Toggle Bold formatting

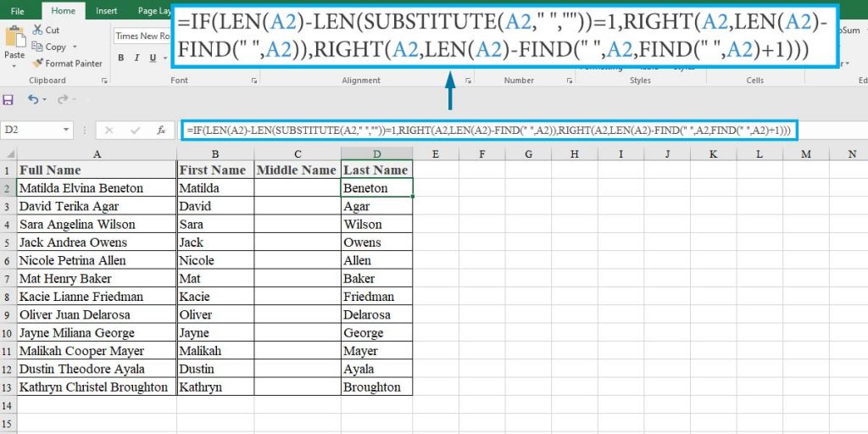point(120,58)
